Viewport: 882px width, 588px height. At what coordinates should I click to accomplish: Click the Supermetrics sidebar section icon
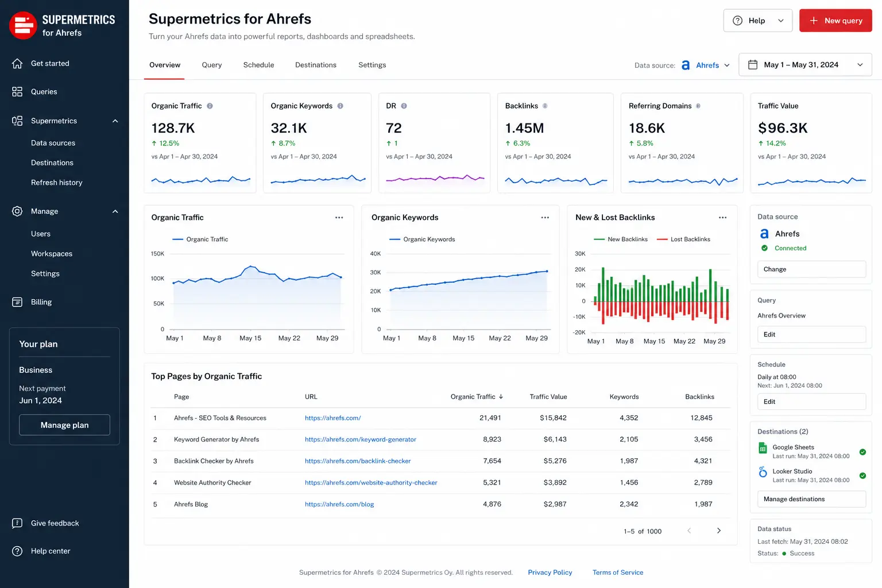pyautogui.click(x=17, y=121)
